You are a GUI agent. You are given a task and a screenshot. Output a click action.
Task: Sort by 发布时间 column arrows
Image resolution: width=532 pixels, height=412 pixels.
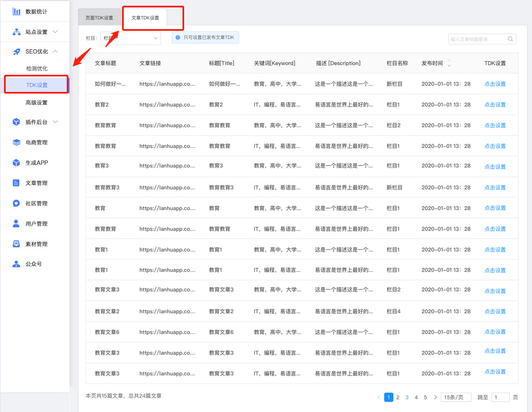tap(449, 63)
